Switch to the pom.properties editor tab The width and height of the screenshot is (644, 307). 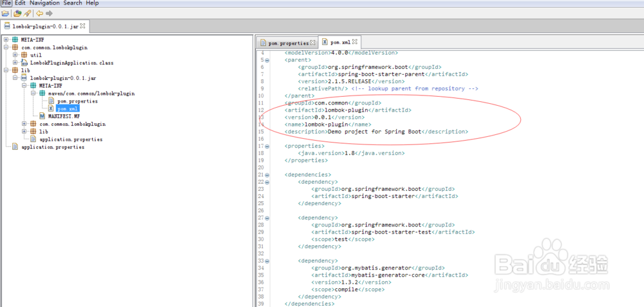(x=287, y=43)
